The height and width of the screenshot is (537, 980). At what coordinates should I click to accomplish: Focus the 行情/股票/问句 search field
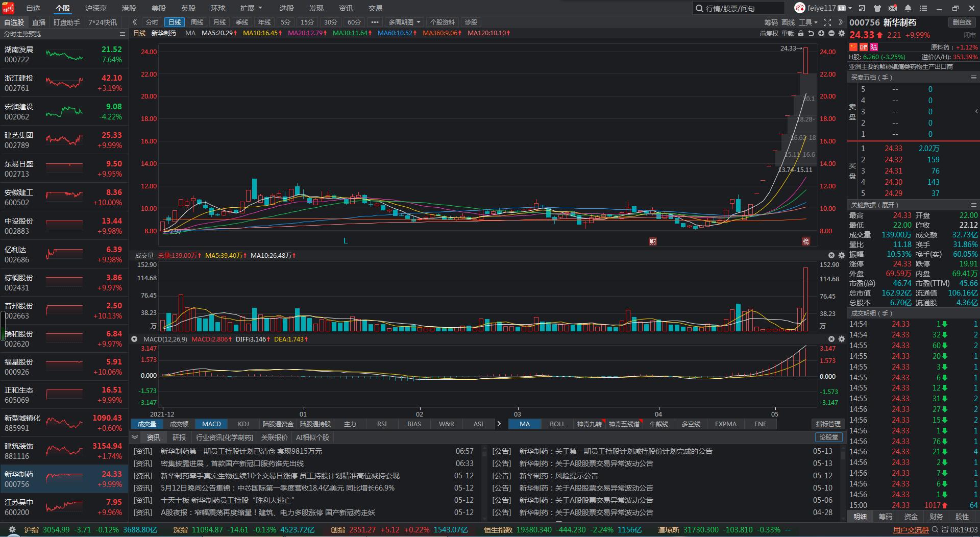click(739, 8)
